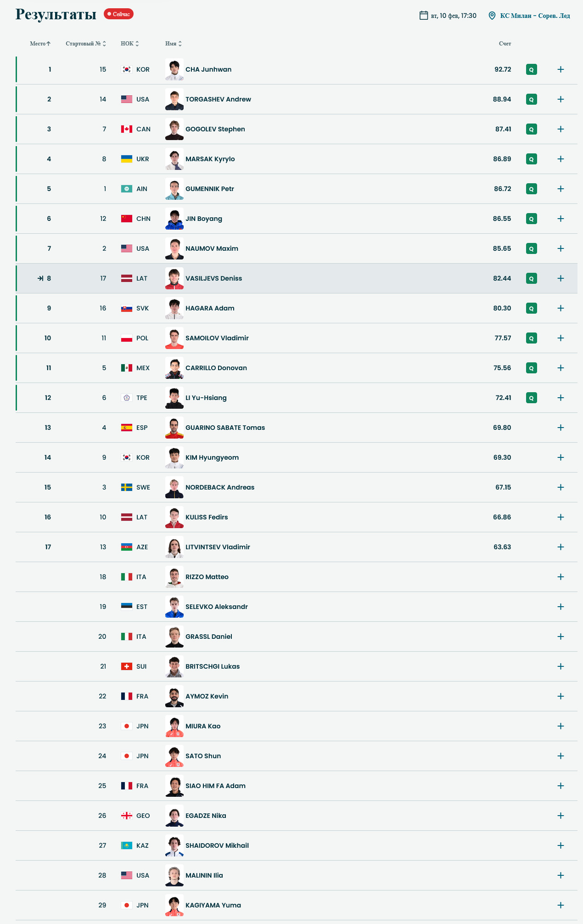Sort the list by the 'Имя' column
This screenshot has height=924, width=583.
[174, 44]
